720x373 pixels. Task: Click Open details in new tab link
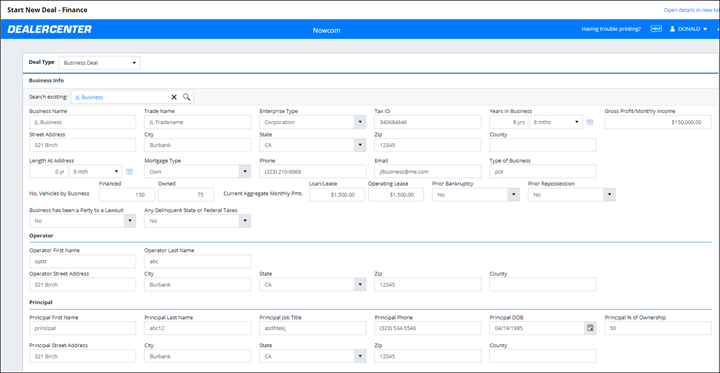pos(691,10)
